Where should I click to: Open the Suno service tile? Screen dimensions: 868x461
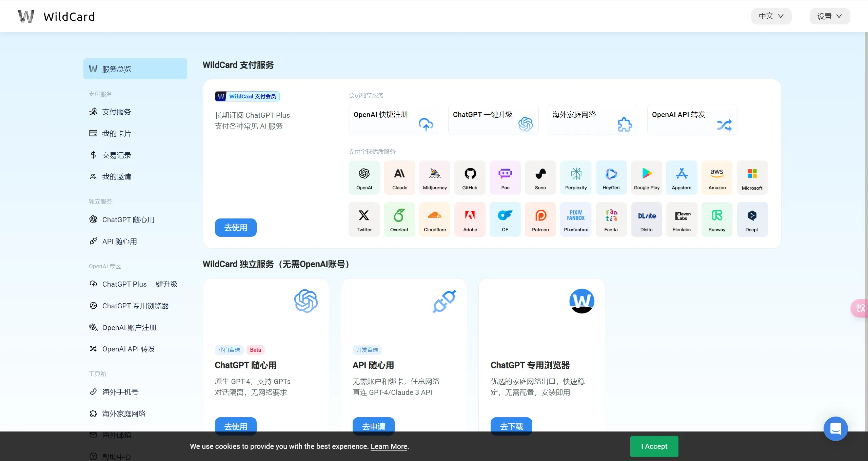[x=540, y=177]
